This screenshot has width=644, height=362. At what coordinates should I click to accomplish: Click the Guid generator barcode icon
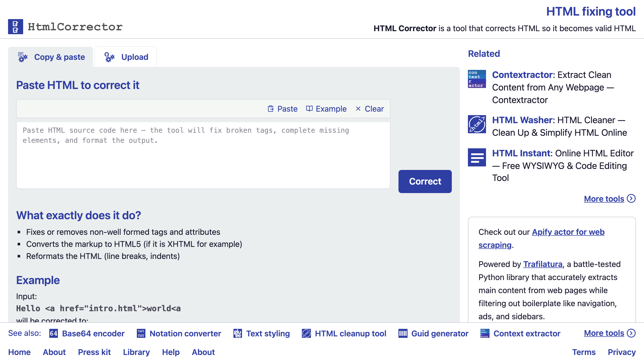(403, 333)
